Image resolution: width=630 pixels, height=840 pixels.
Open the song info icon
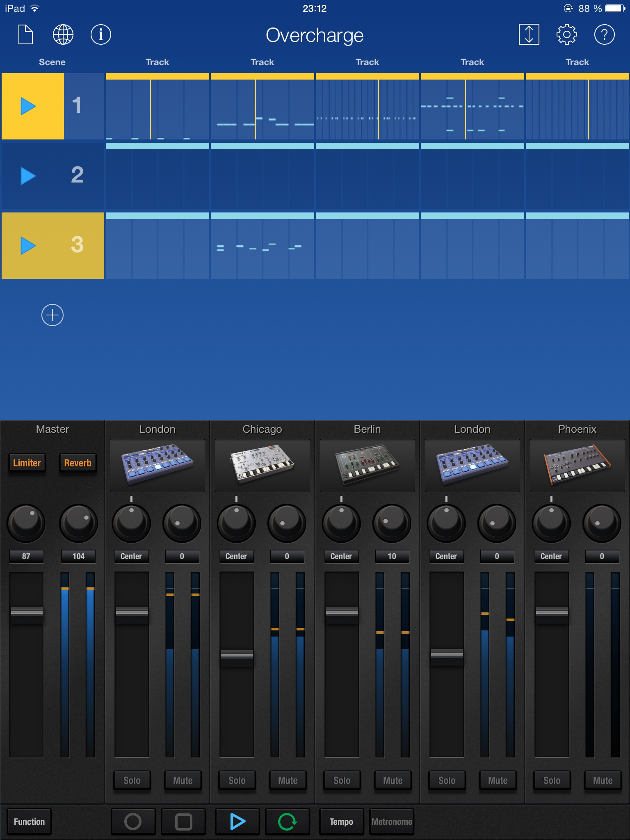click(101, 34)
